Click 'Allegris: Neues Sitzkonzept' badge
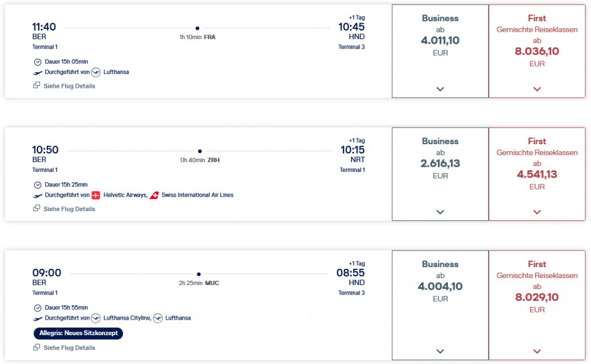The image size is (591, 364). 78,333
